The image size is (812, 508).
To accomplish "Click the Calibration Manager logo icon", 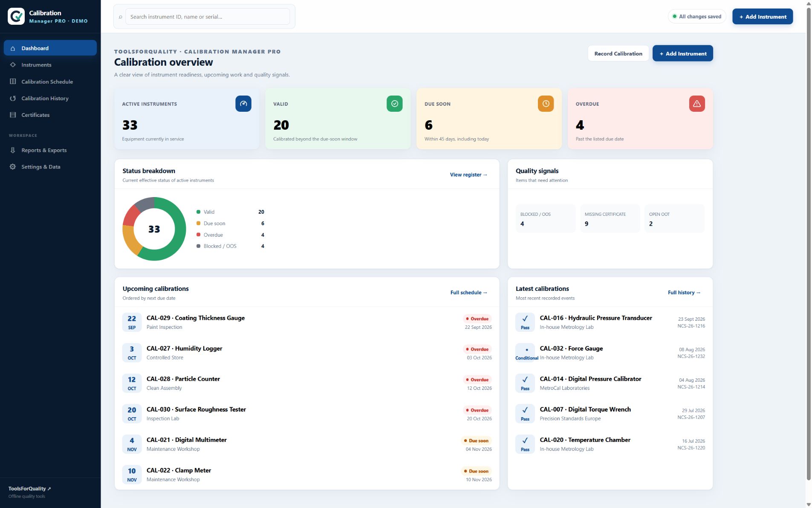I will pyautogui.click(x=16, y=16).
